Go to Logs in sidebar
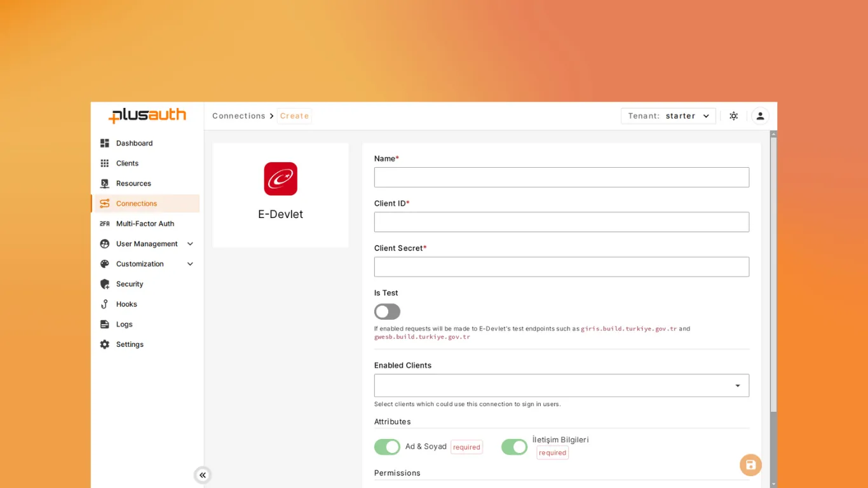The width and height of the screenshot is (868, 488). 125,324
